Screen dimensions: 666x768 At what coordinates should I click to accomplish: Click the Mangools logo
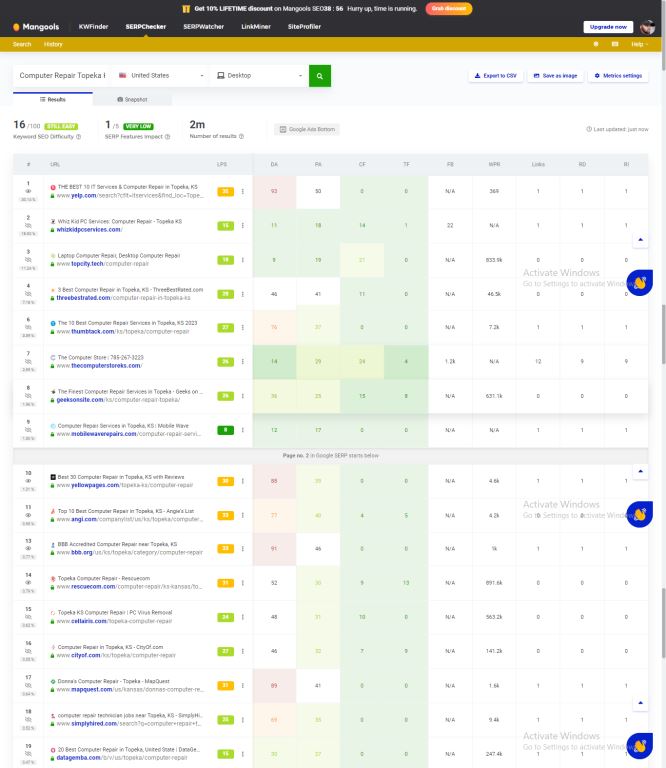(x=36, y=27)
